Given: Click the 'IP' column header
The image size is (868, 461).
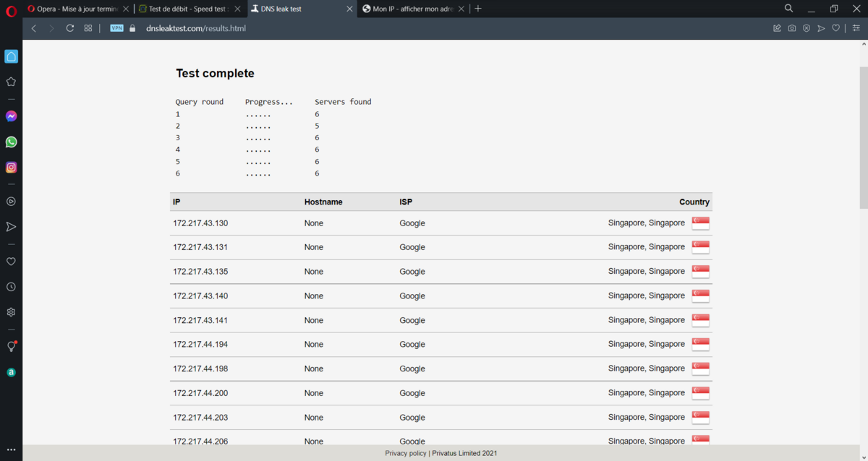Looking at the screenshot, I should 176,202.
